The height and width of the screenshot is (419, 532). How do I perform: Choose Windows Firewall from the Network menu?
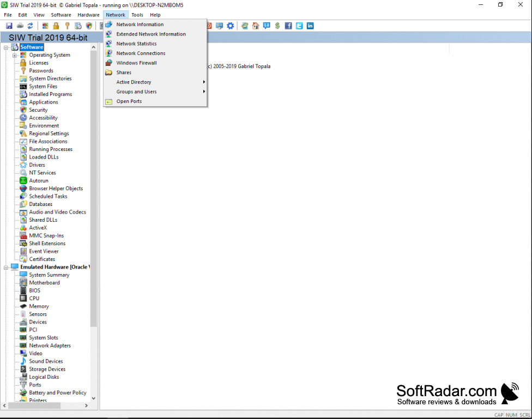tap(155, 63)
